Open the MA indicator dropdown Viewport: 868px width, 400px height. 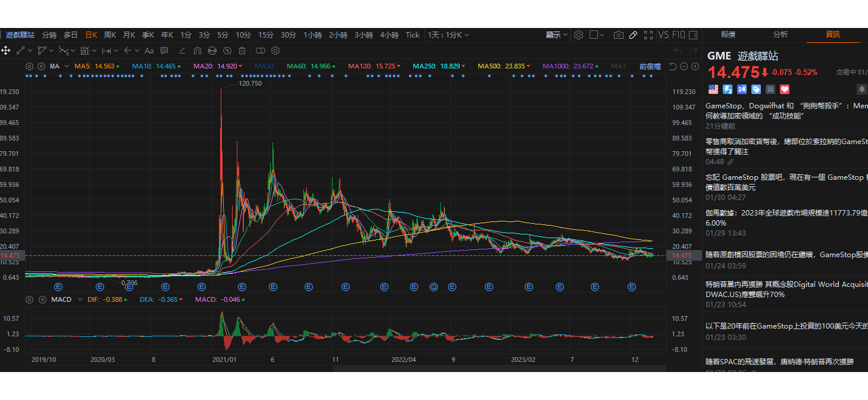(59, 66)
